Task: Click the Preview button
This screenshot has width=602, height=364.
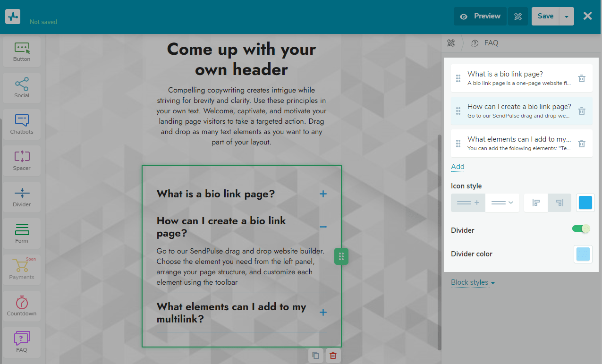Action: point(480,17)
